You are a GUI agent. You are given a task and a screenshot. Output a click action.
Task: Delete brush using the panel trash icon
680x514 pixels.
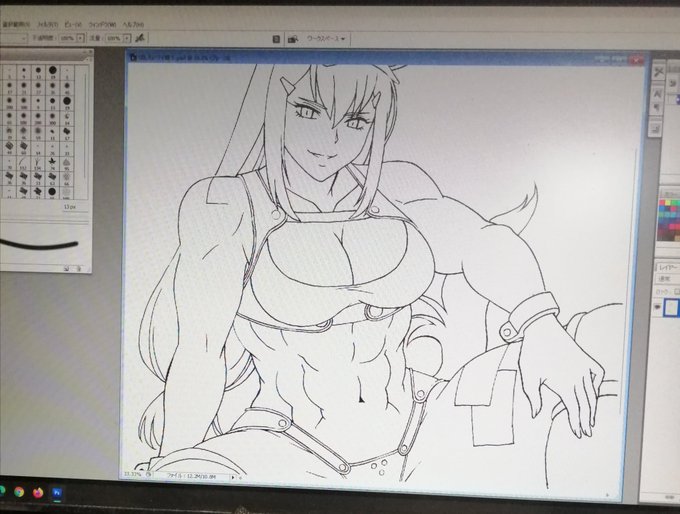point(79,269)
